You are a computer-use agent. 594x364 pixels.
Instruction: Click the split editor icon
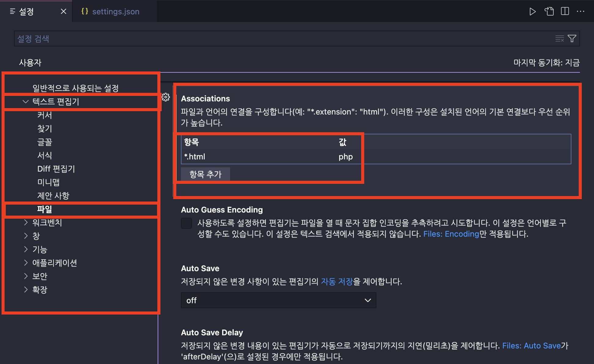(x=565, y=12)
